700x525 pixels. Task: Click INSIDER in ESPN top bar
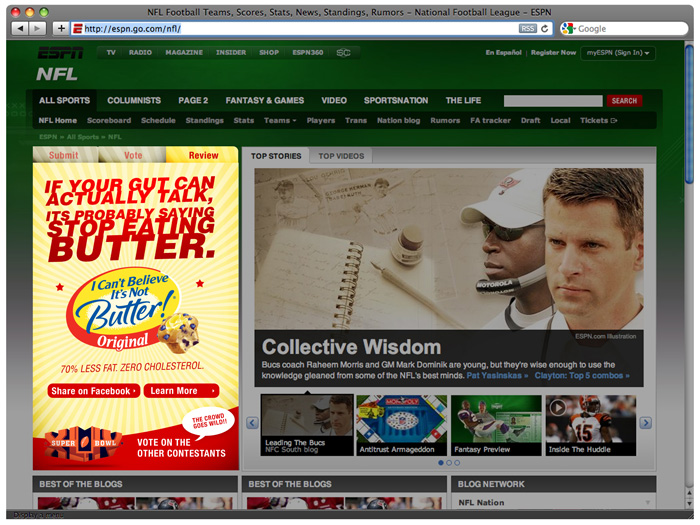(x=231, y=53)
